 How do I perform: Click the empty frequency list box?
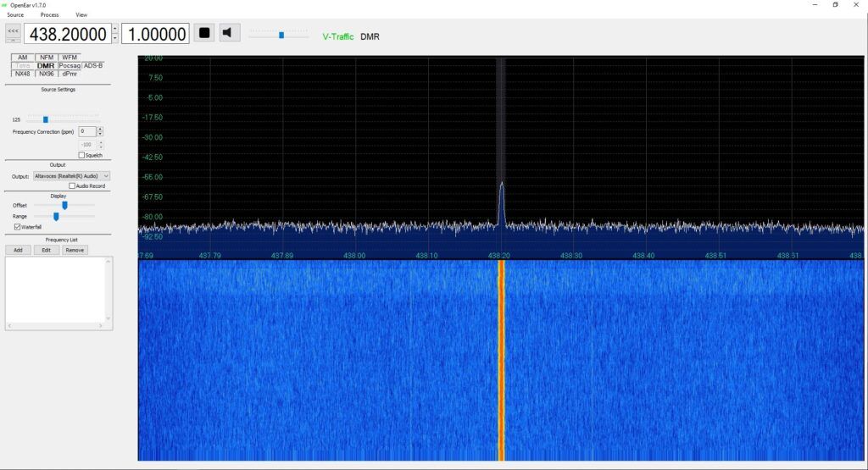coord(55,289)
